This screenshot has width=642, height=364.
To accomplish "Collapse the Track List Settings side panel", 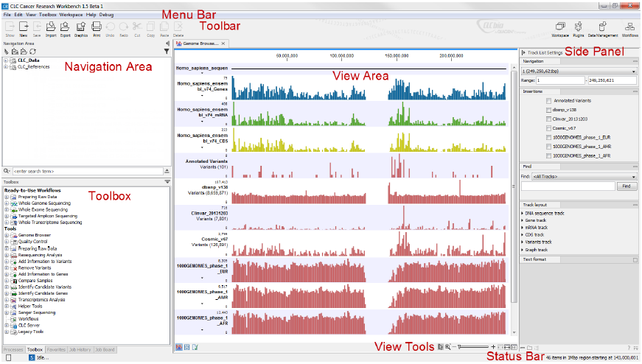I will coord(523,53).
